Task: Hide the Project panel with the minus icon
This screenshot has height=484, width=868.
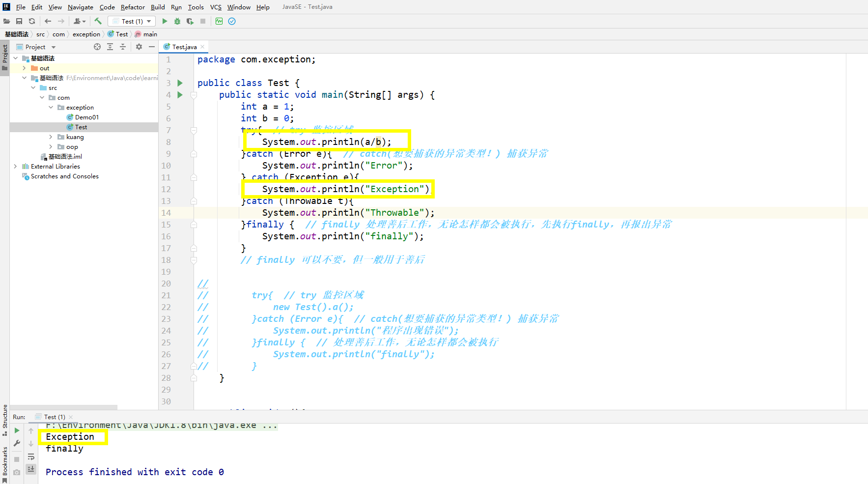Action: 152,47
